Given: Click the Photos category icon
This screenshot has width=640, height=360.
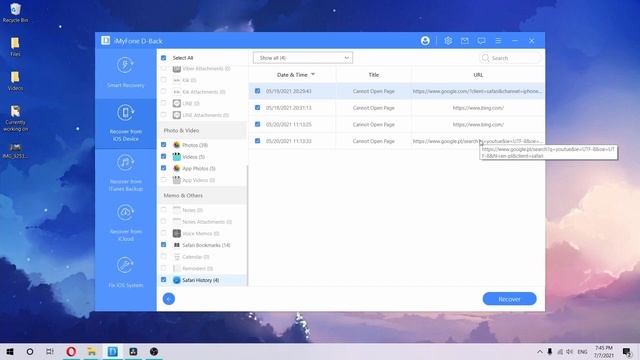Looking at the screenshot, I should (176, 145).
